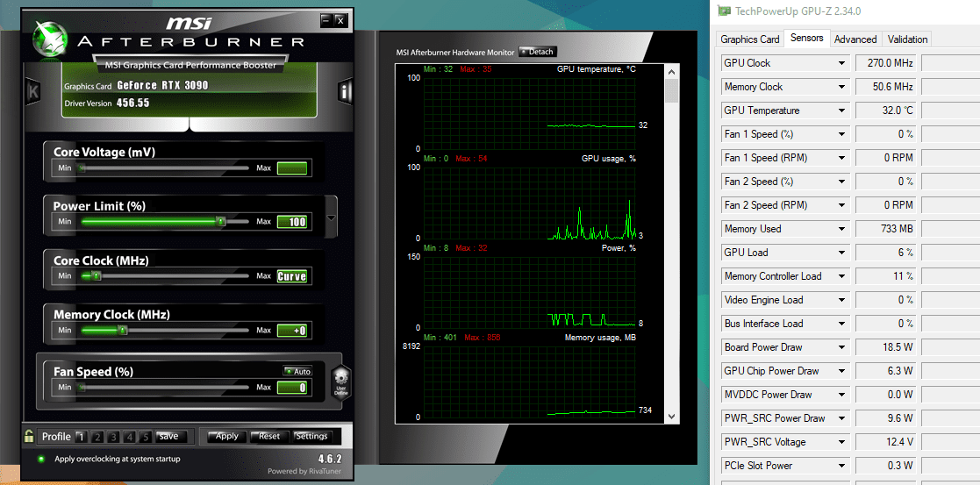Click the Fan Speed slider thumb
The width and height of the screenshot is (980, 485).
pyautogui.click(x=82, y=388)
